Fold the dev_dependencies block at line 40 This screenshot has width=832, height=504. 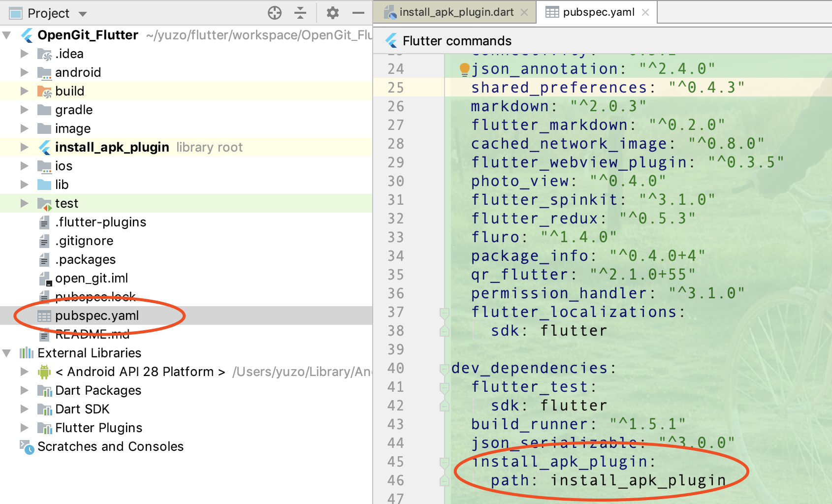click(445, 369)
